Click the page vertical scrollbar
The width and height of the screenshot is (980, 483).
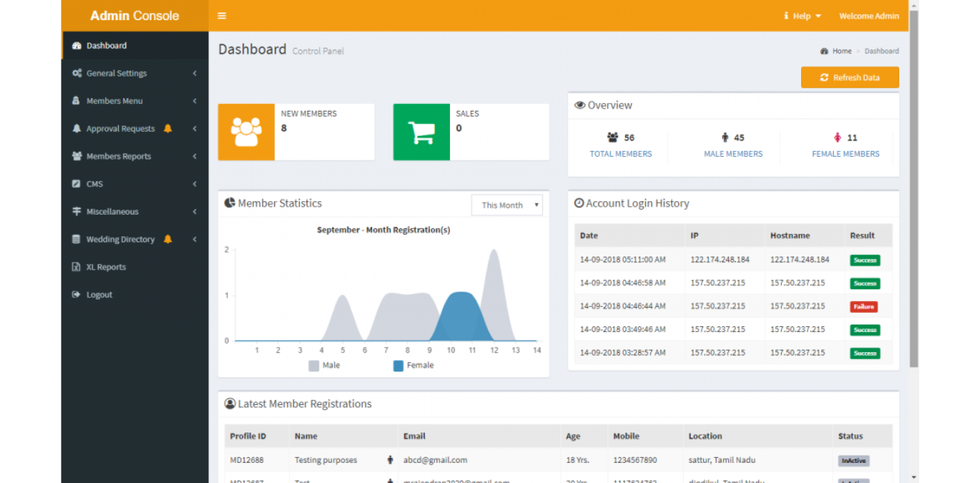(913, 186)
